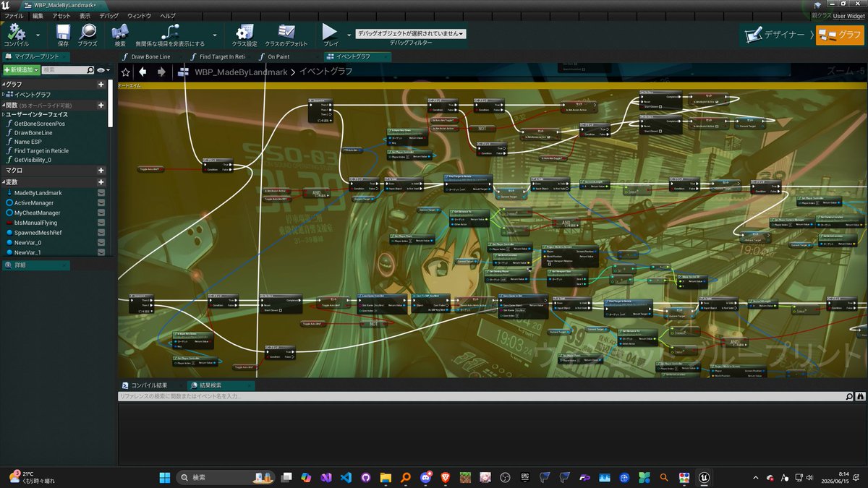Select DrawBoneLine function
The width and height of the screenshot is (868, 488).
point(34,133)
